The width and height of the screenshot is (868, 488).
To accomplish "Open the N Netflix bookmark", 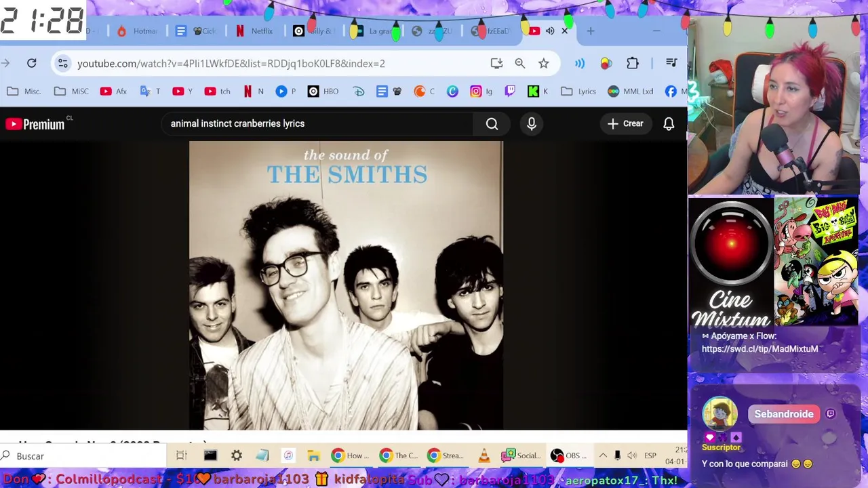I will pos(253,91).
